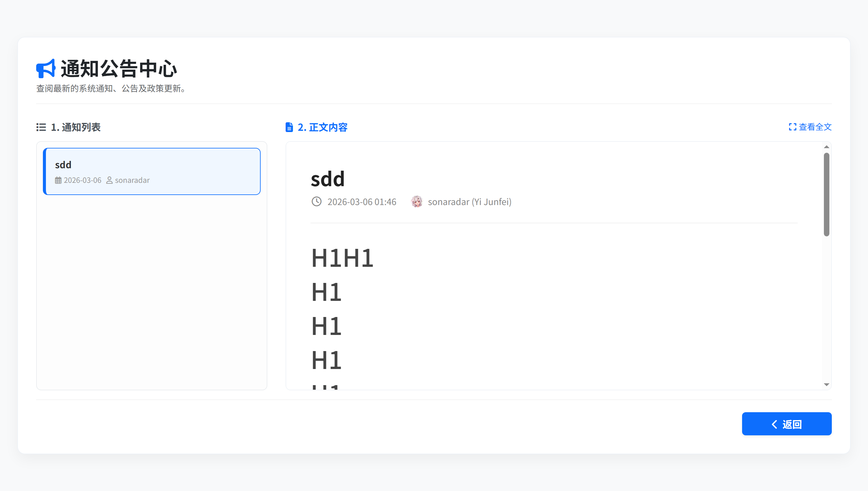Screen dimensions: 868x491
Task: Click the megaphone icon beside 通知公告中心
Action: [46, 68]
